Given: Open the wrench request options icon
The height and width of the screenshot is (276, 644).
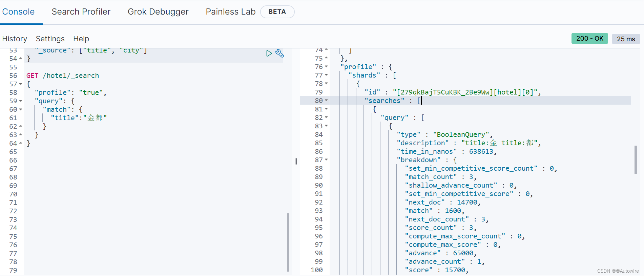Looking at the screenshot, I should (x=279, y=53).
